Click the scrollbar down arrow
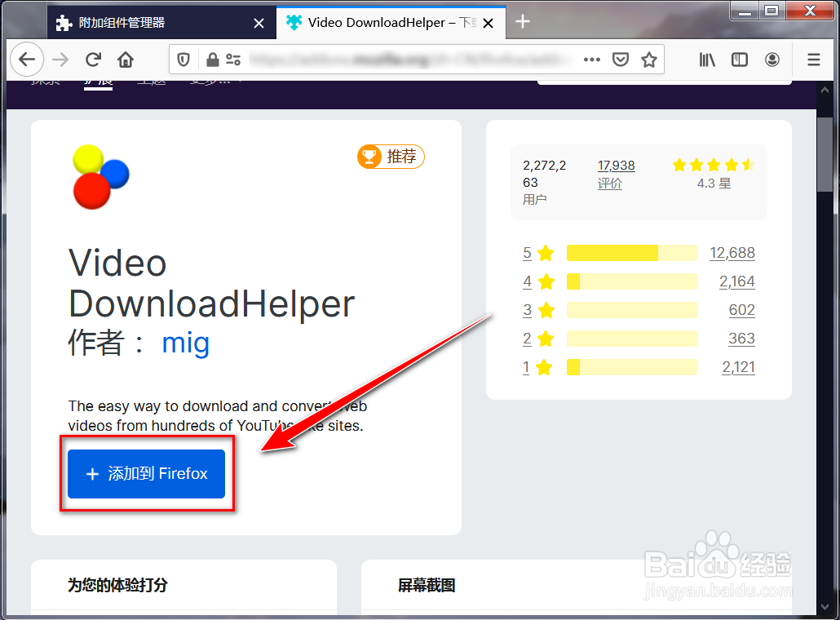The width and height of the screenshot is (840, 620). click(x=825, y=607)
